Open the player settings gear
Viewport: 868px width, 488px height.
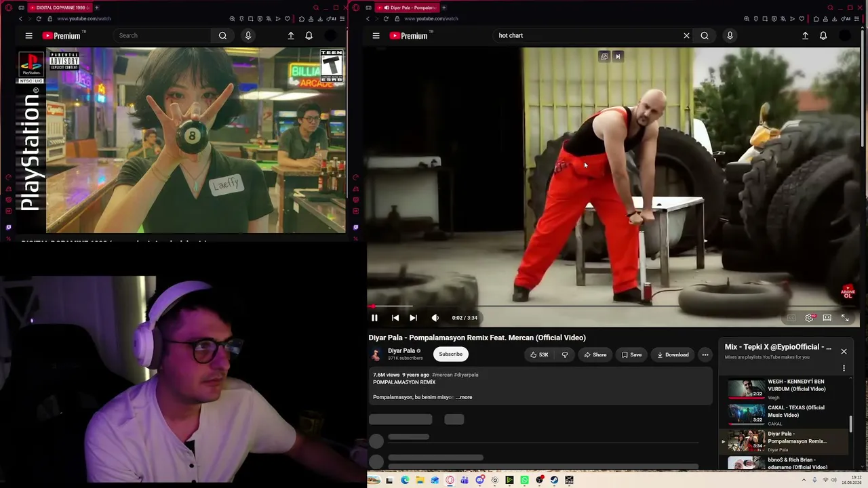point(809,318)
